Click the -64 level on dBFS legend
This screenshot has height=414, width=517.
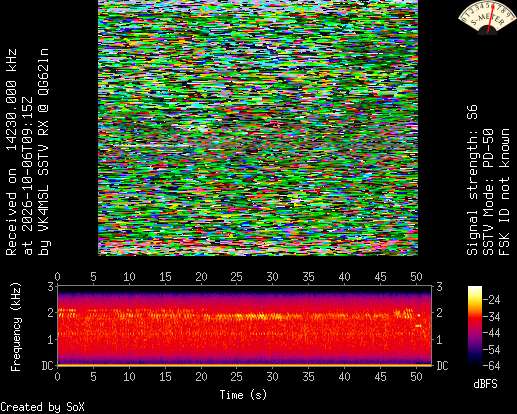pos(491,366)
